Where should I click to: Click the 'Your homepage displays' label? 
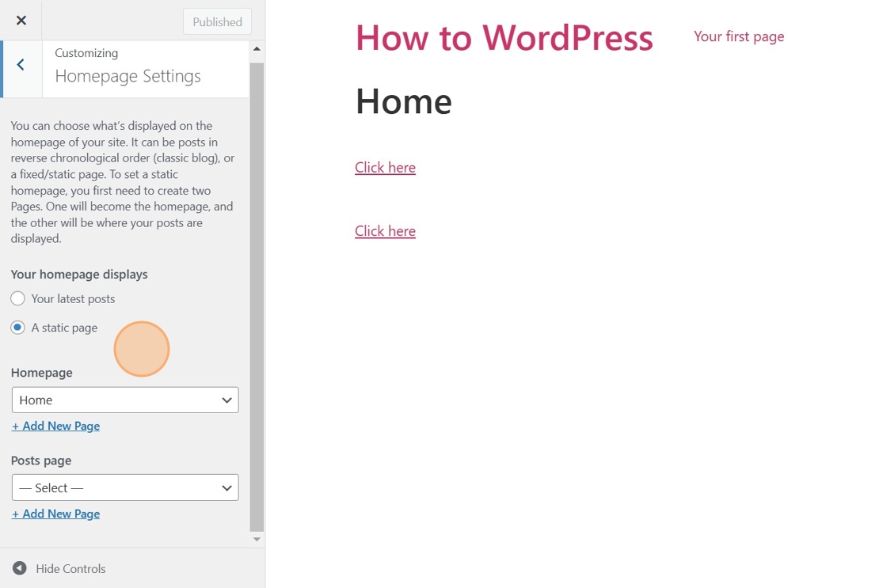point(79,274)
